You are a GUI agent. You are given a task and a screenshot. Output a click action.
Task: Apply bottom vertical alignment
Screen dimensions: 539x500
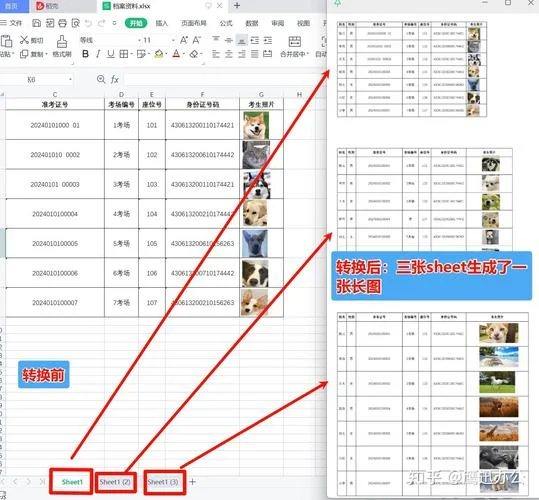(x=242, y=41)
